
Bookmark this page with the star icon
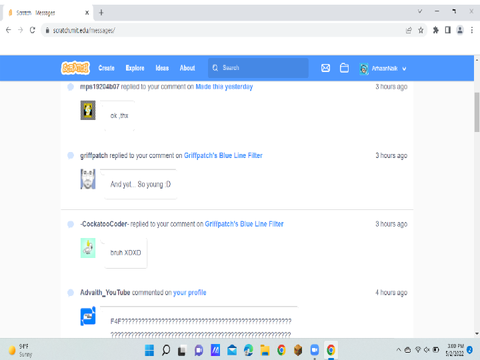click(421, 30)
